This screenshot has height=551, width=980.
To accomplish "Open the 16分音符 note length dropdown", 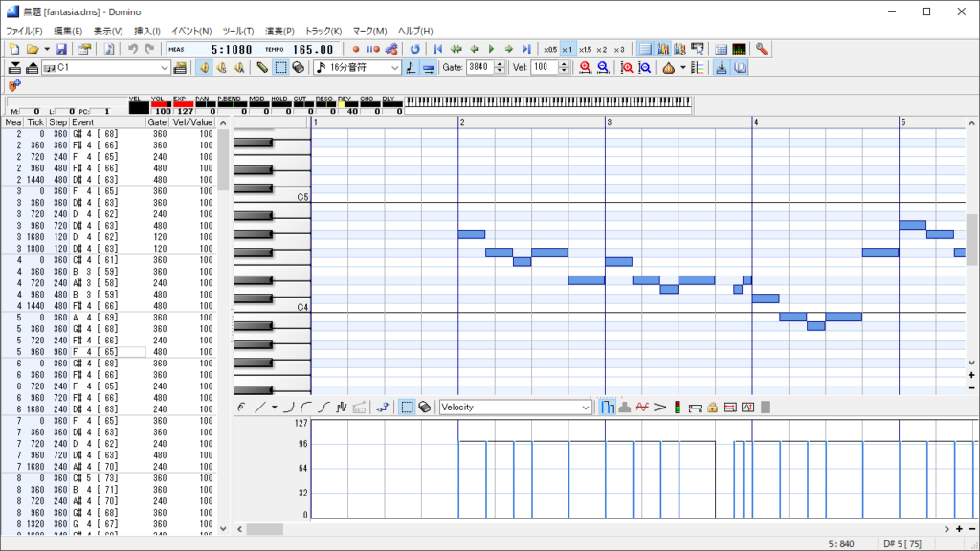I will 395,68.
